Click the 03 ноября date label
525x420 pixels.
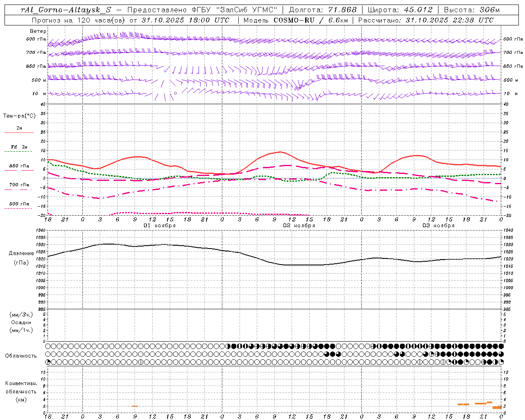(x=438, y=226)
